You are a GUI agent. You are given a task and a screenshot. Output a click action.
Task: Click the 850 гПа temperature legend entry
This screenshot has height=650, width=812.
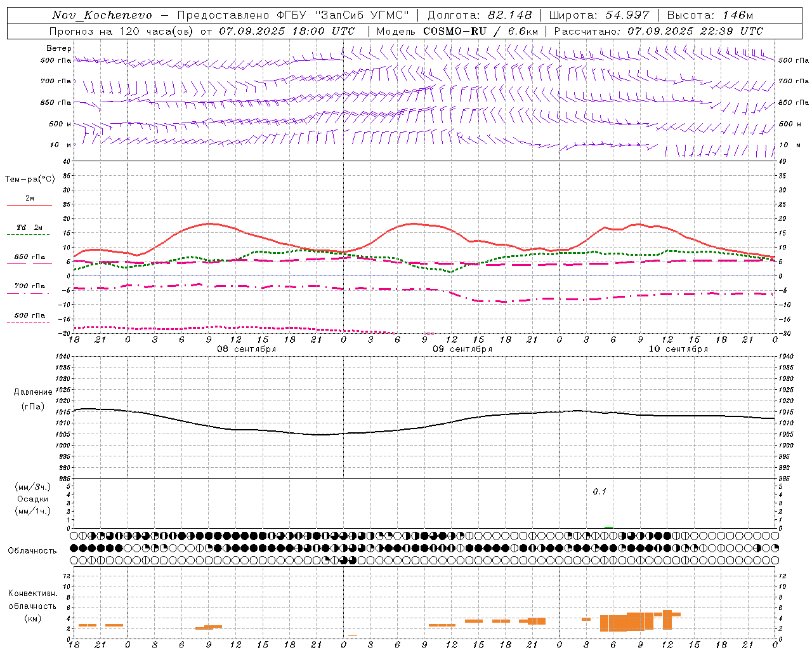(x=30, y=257)
